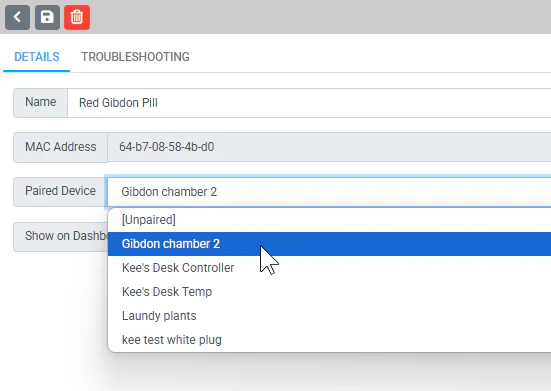Focus the Name field with Red Gibdon Pill
This screenshot has width=551, height=391.
tap(309, 103)
